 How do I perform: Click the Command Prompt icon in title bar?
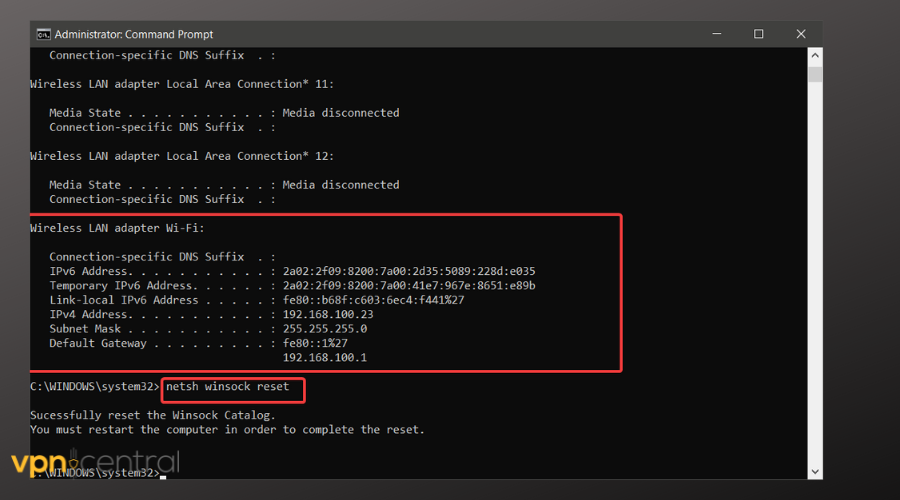43,34
